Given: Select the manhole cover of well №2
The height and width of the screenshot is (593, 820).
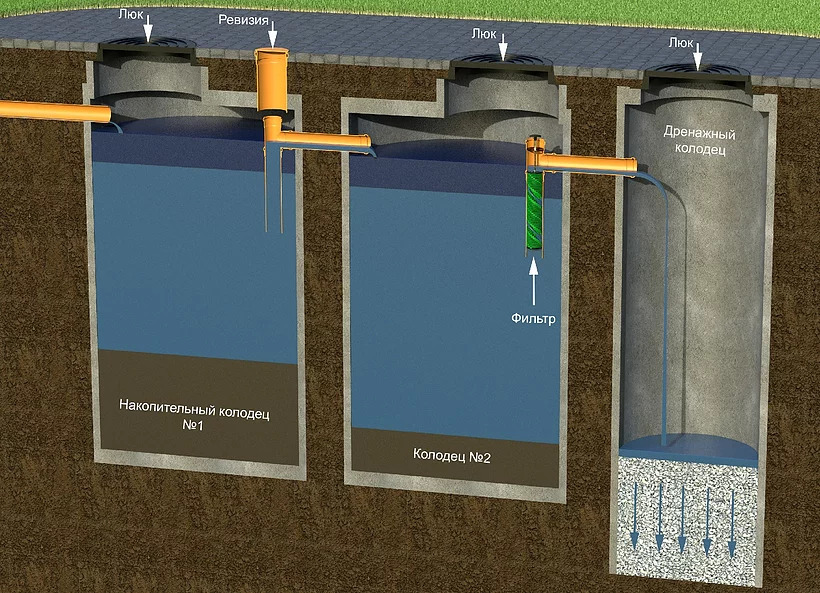Looking at the screenshot, I should click(502, 62).
